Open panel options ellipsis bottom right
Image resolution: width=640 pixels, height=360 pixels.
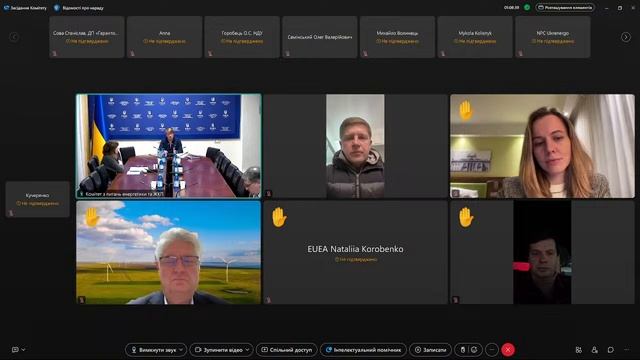pyautogui.click(x=627, y=350)
